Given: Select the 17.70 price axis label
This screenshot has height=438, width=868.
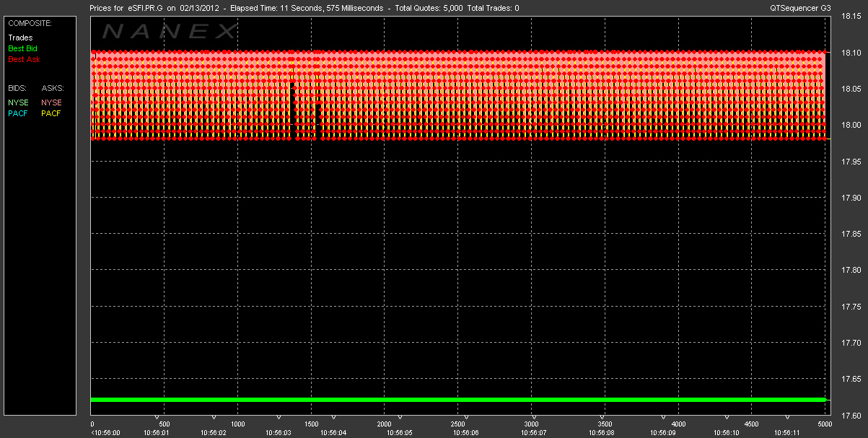Looking at the screenshot, I should (x=851, y=343).
